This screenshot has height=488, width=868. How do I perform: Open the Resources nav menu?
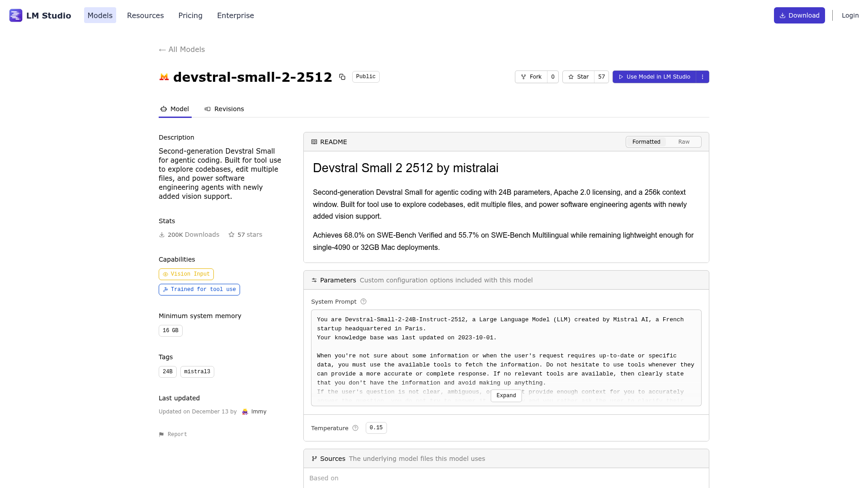click(x=146, y=15)
